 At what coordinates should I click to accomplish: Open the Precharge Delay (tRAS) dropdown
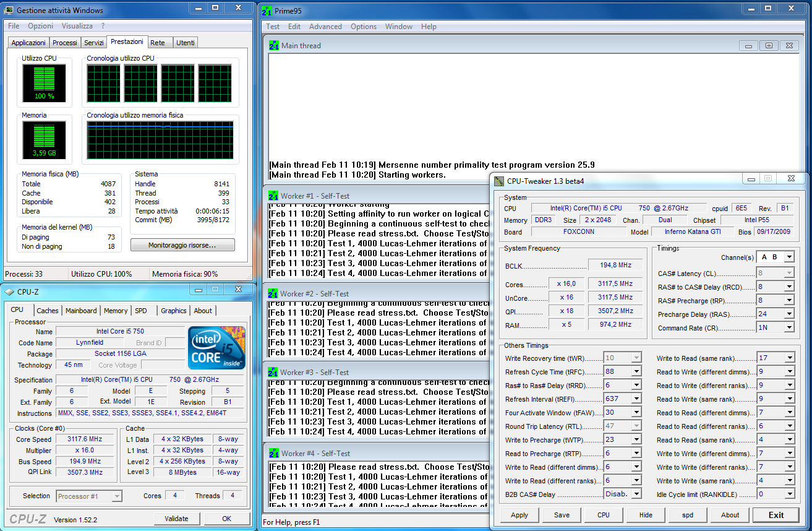coord(788,314)
